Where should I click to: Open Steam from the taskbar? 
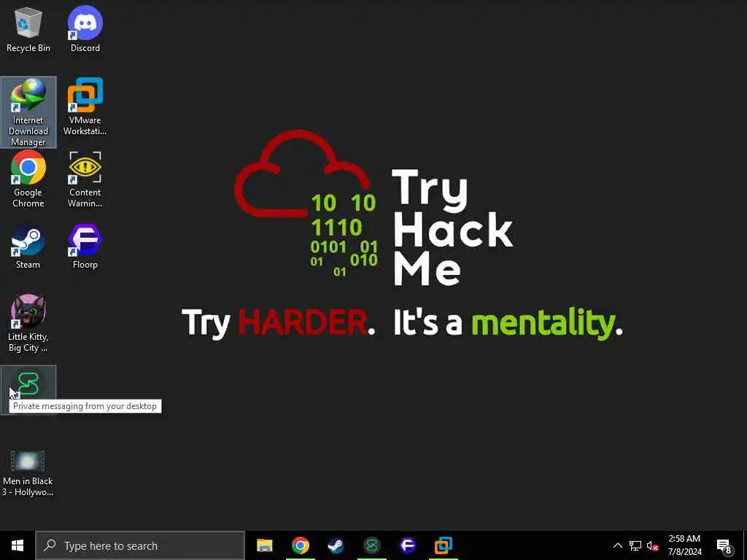click(x=336, y=545)
